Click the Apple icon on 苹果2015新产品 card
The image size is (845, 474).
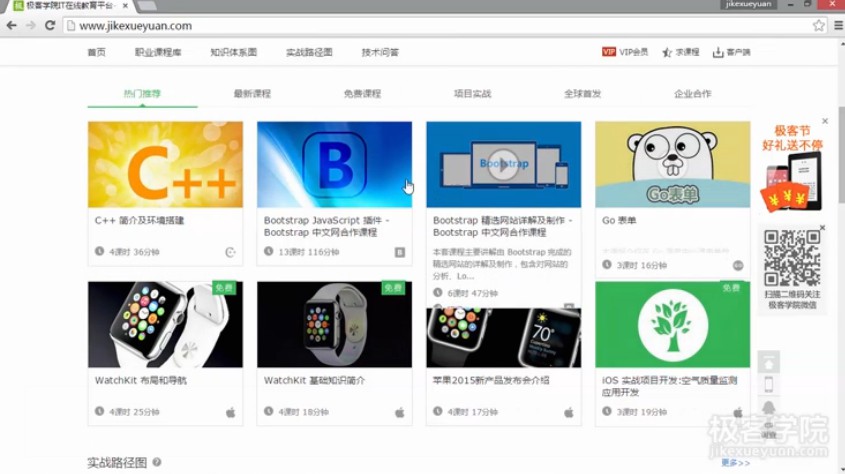(x=569, y=413)
